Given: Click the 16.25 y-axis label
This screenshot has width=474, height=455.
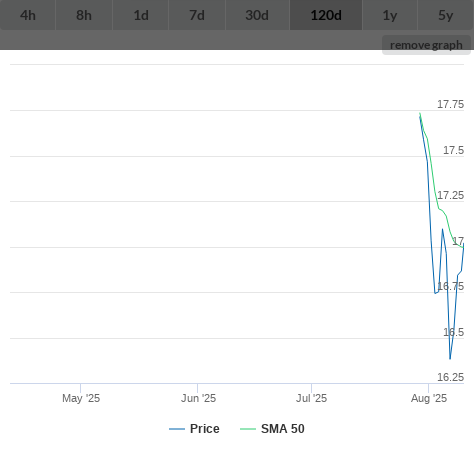Looking at the screenshot, I should click(450, 377).
